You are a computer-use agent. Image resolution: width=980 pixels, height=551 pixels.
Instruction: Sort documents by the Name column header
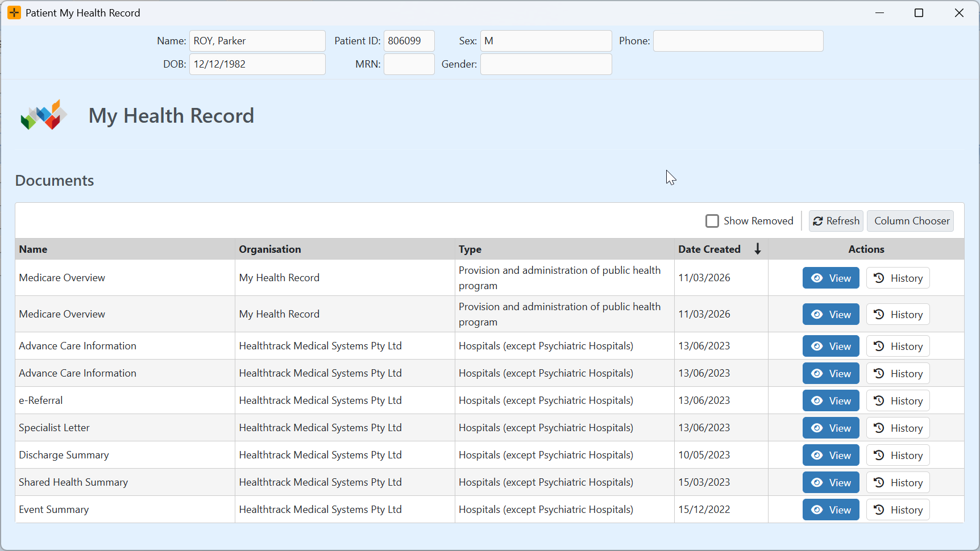click(x=125, y=249)
